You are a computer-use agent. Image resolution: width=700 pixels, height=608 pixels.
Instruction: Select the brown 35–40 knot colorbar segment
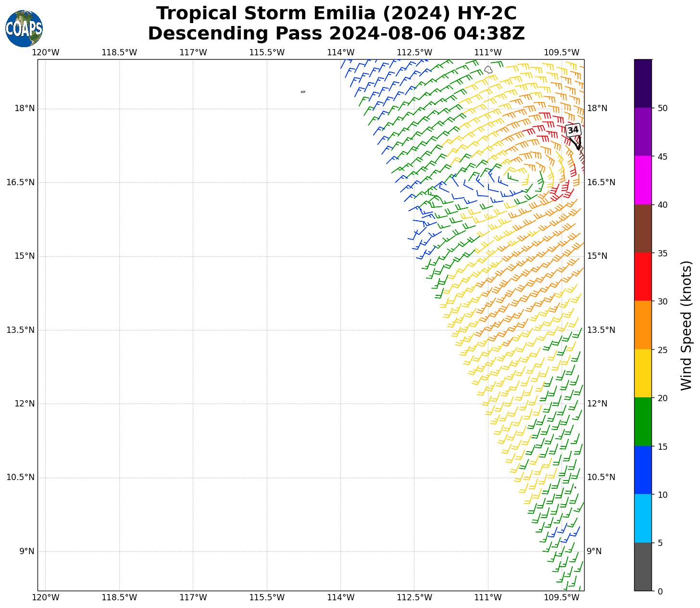pyautogui.click(x=643, y=228)
